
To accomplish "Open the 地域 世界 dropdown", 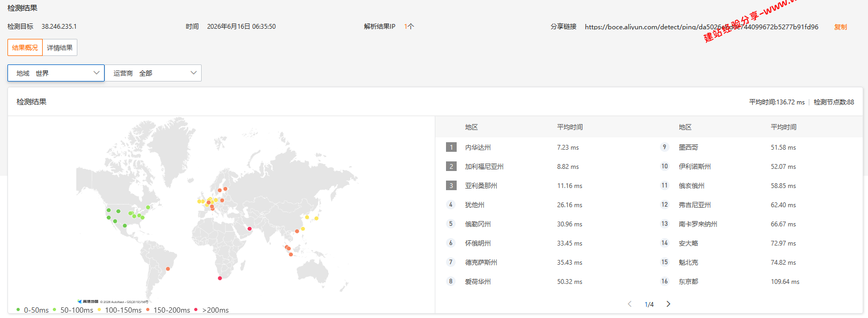I will pos(56,73).
